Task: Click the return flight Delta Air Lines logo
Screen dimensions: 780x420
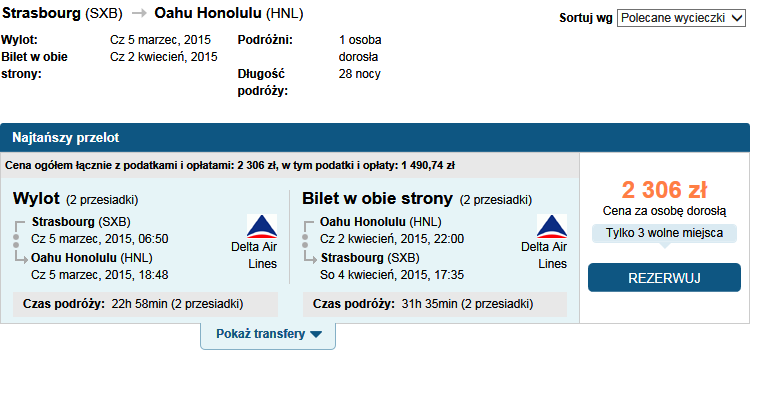Action: coord(552,226)
